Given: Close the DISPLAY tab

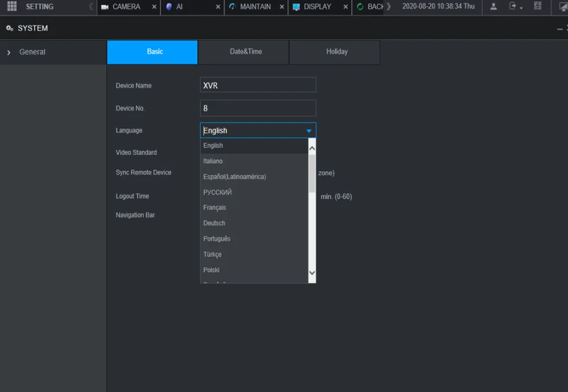Looking at the screenshot, I should tap(345, 7).
